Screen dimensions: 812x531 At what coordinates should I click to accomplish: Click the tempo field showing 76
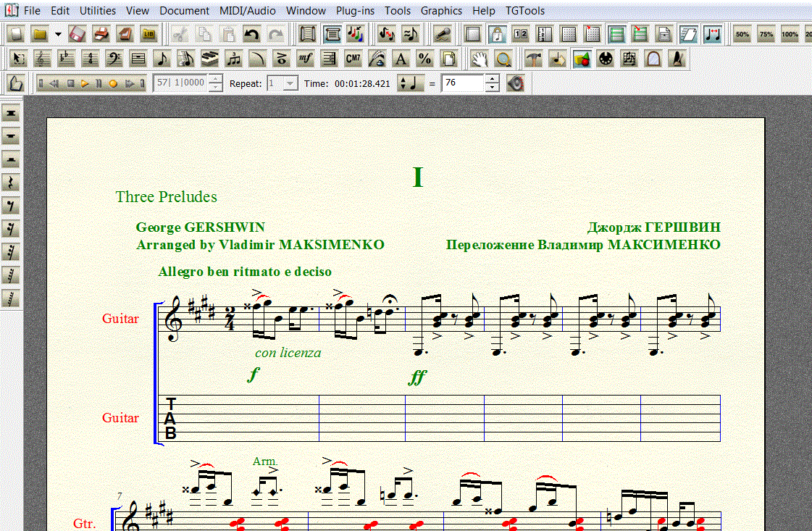click(x=464, y=83)
